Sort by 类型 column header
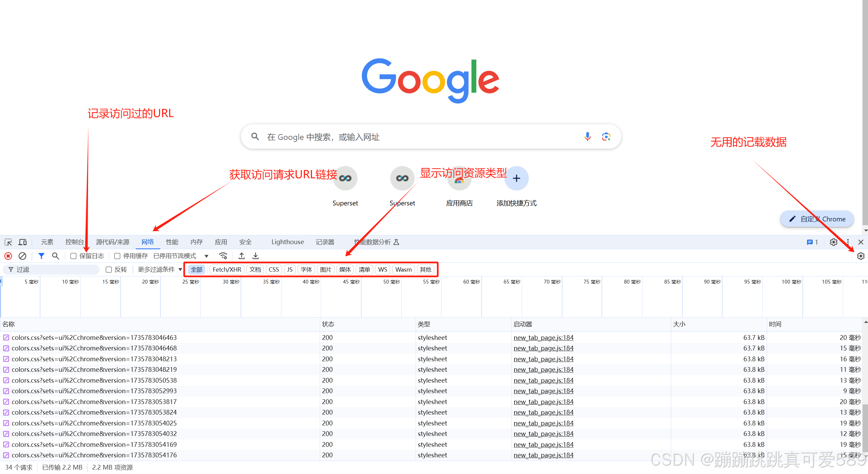The height and width of the screenshot is (474, 868). 464,324
